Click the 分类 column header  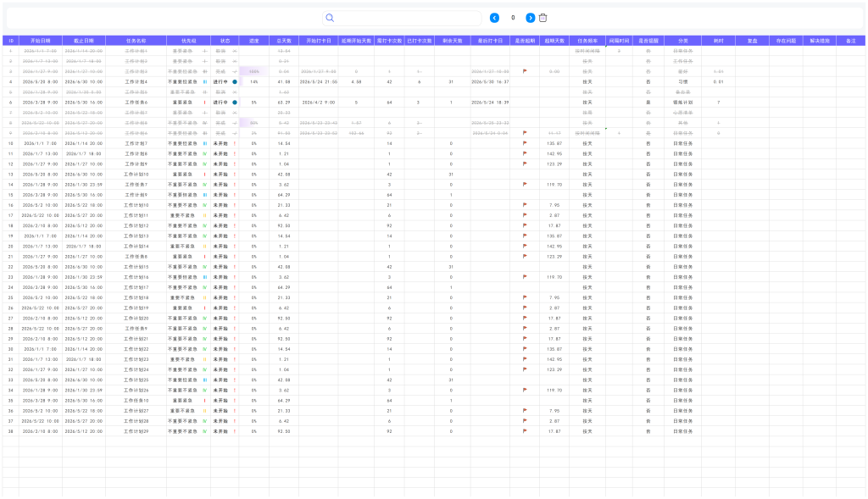(683, 41)
